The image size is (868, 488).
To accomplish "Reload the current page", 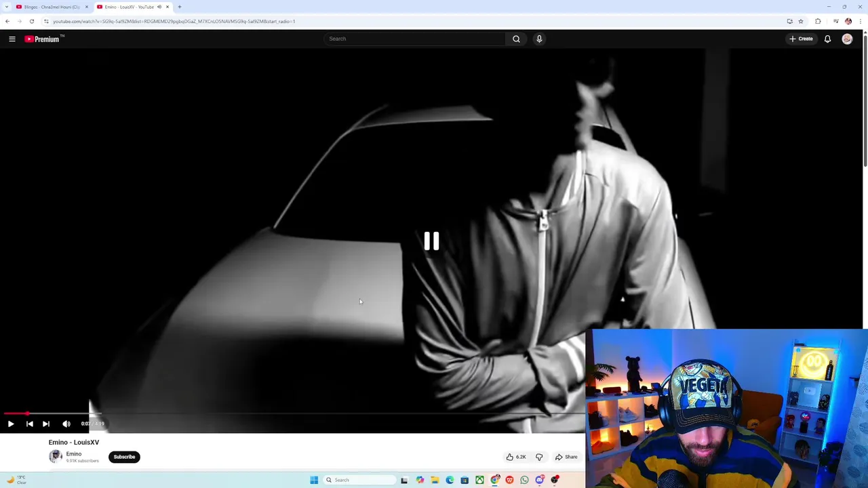I will pyautogui.click(x=32, y=21).
